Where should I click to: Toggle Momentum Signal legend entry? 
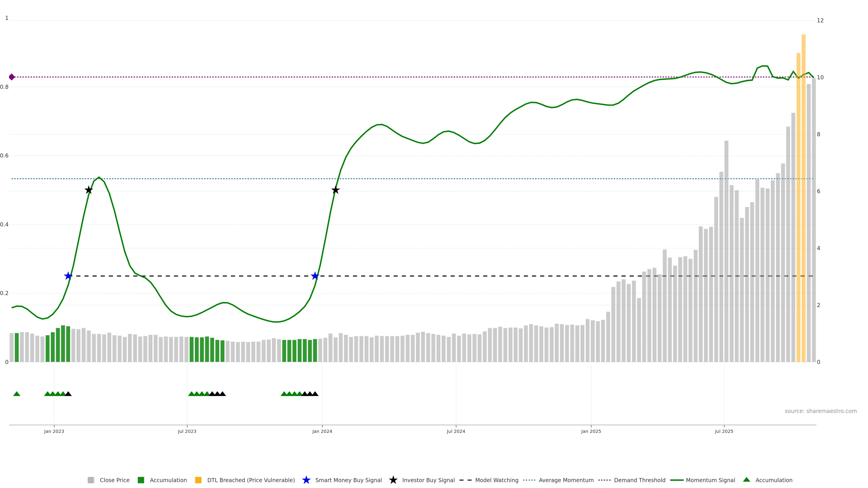[710, 480]
